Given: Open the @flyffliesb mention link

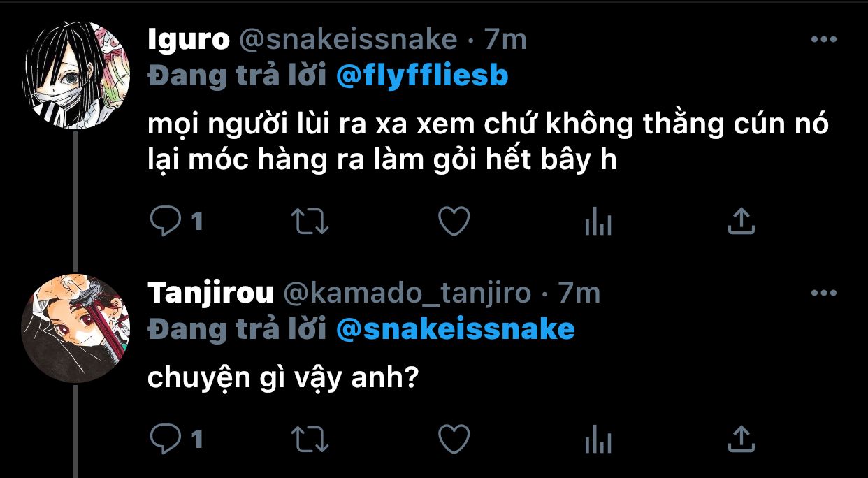Looking at the screenshot, I should 422,76.
